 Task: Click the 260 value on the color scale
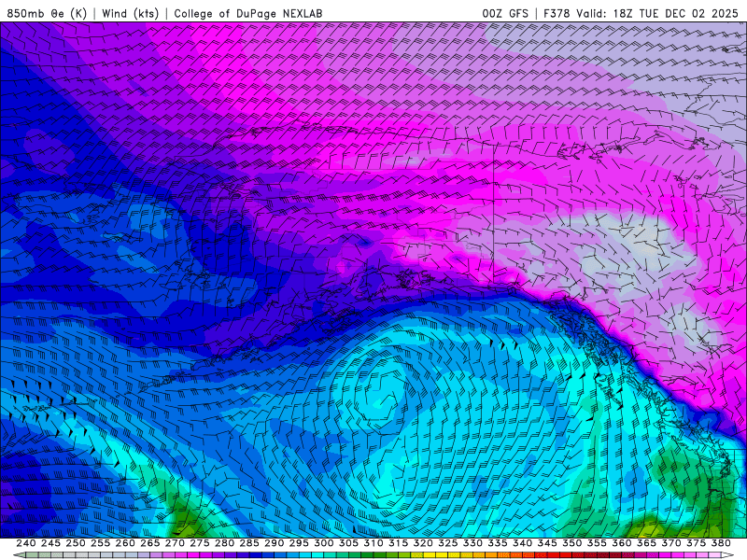(125, 543)
